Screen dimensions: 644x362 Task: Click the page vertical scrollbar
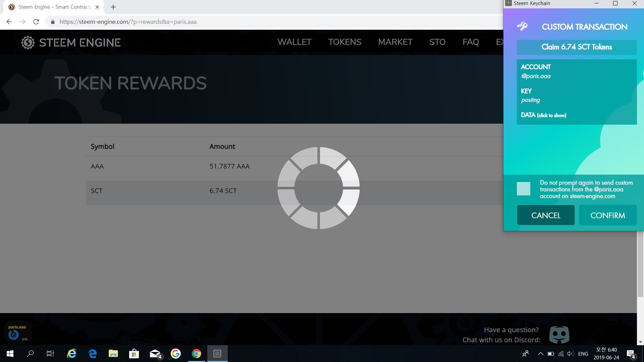(x=640, y=264)
